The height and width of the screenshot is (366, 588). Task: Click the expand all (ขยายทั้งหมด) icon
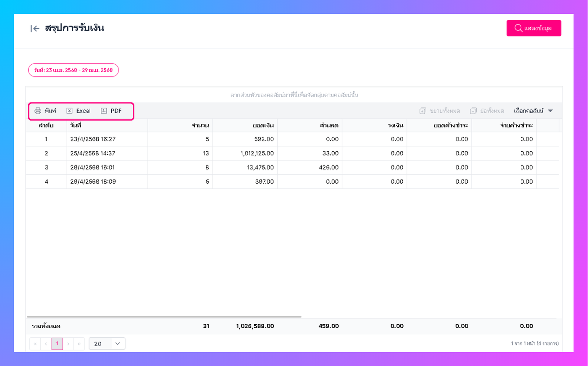tap(423, 111)
